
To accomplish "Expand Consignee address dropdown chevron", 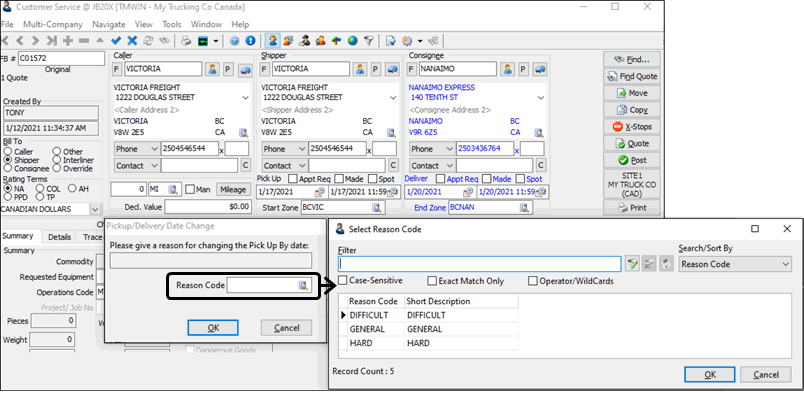I will click(540, 97).
